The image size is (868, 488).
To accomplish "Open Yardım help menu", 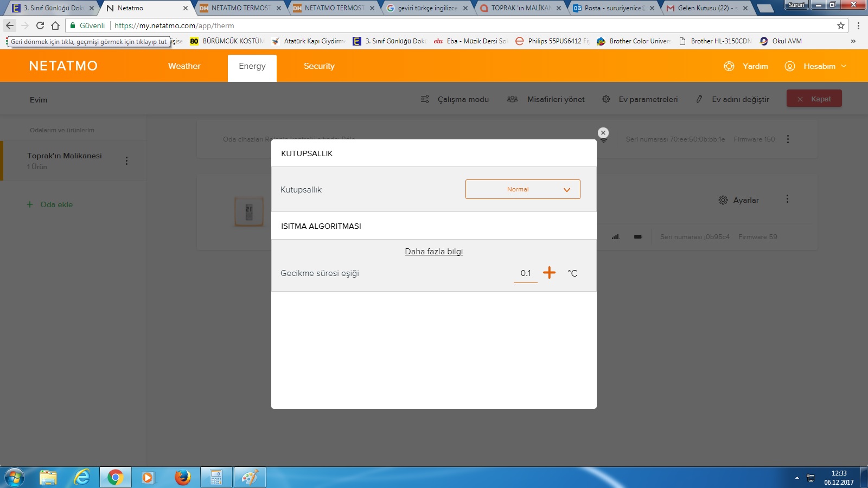I will [x=755, y=66].
